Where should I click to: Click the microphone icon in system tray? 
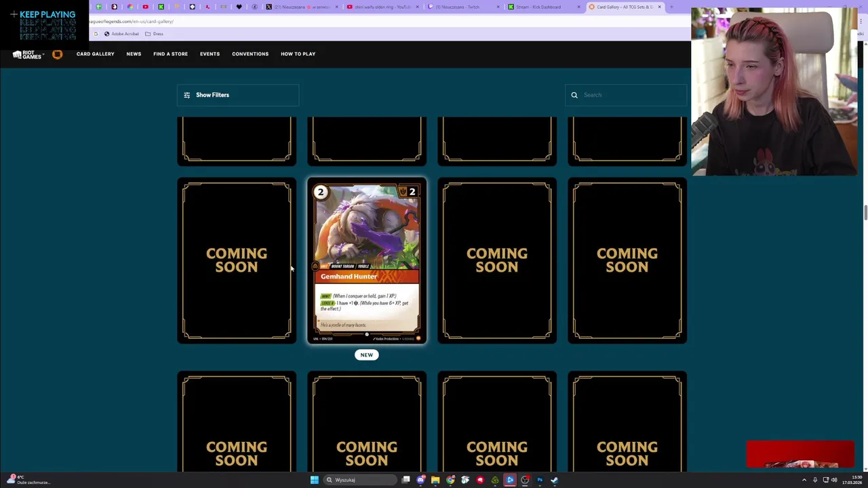(815, 480)
